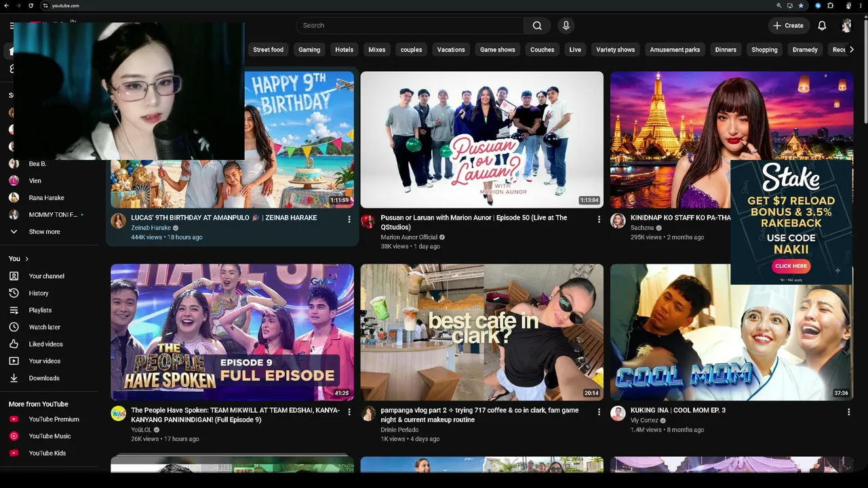Viewport: 868px width, 488px height.
Task: Open the Drinie Perlado channel link
Action: tap(399, 430)
